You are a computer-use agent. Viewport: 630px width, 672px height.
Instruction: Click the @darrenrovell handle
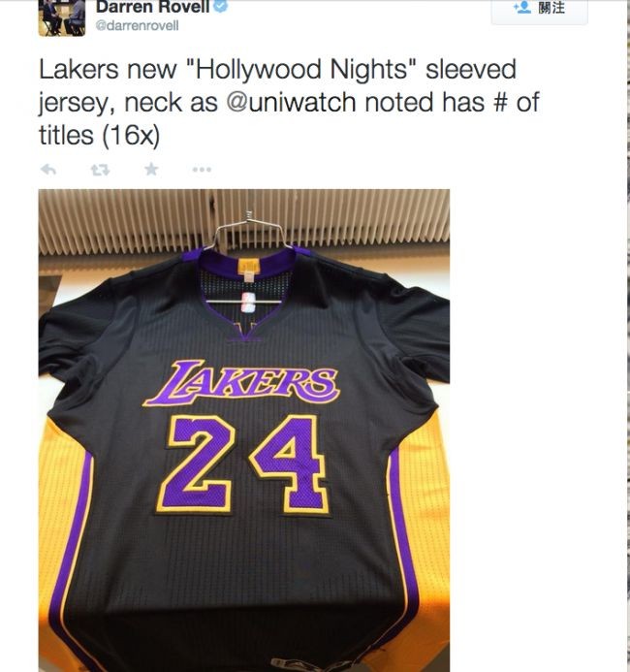coord(137,26)
